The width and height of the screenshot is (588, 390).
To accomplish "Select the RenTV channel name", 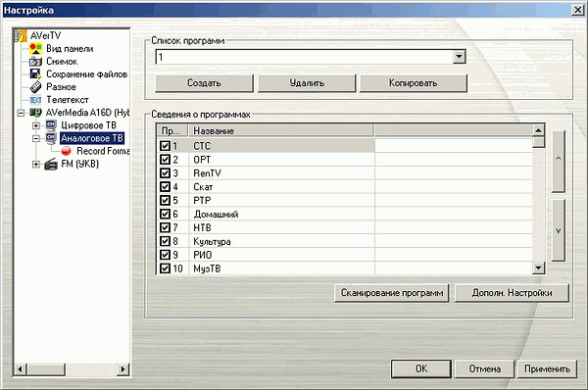I will tap(208, 173).
